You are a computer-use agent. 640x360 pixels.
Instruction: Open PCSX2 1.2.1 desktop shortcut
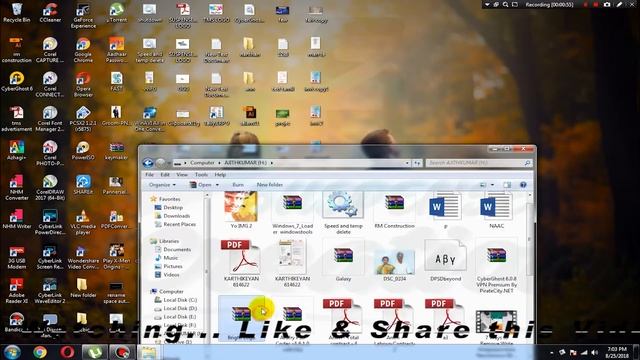[83, 119]
